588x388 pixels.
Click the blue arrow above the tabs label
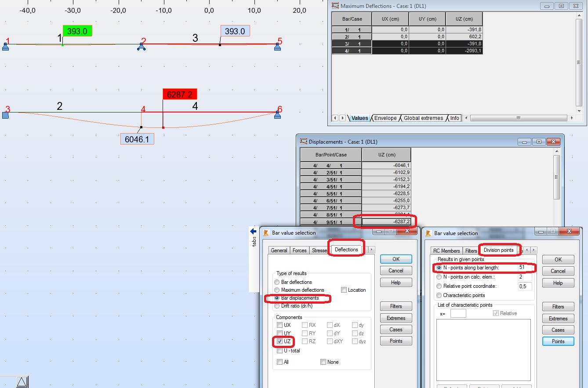253,231
